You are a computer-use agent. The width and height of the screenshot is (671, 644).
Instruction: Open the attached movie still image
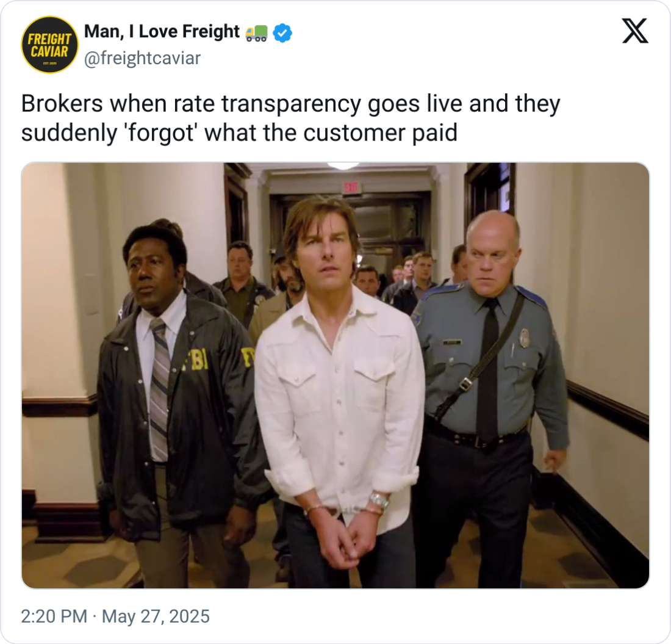[335, 375]
